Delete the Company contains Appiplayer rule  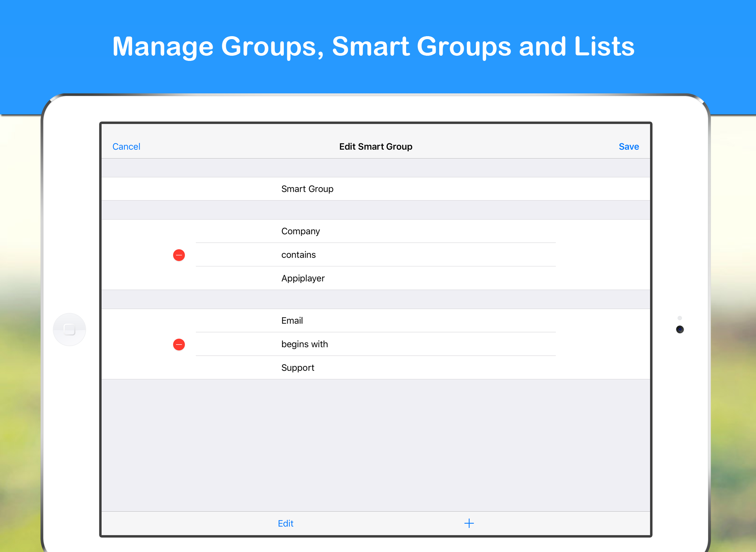179,255
